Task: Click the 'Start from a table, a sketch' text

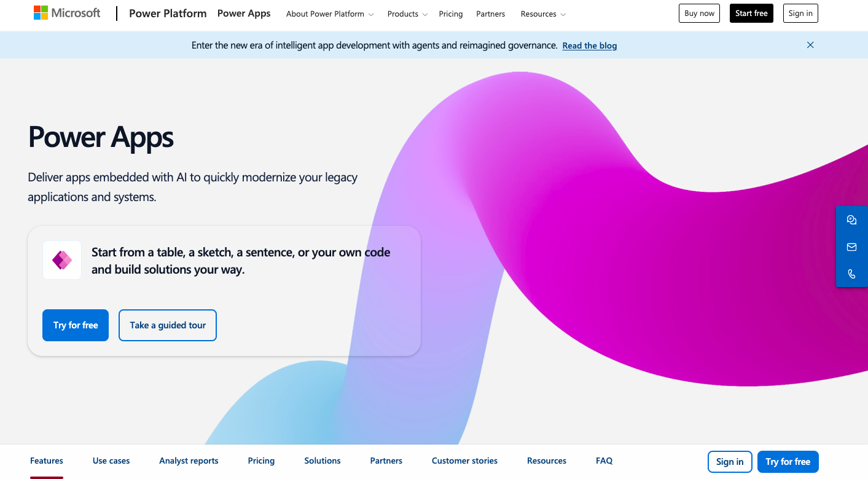Action: click(241, 261)
